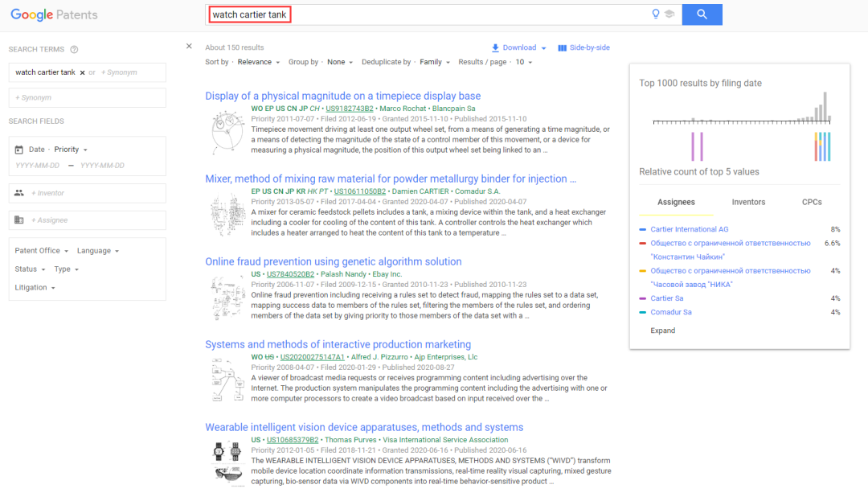Click patent number US10685379B2

pyautogui.click(x=293, y=440)
